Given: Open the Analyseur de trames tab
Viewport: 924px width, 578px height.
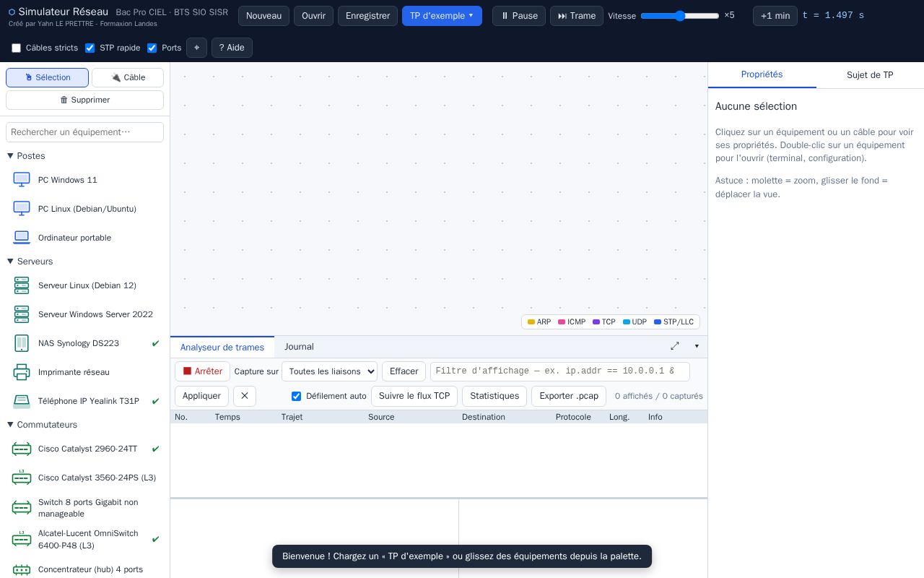Looking at the screenshot, I should pyautogui.click(x=222, y=347).
